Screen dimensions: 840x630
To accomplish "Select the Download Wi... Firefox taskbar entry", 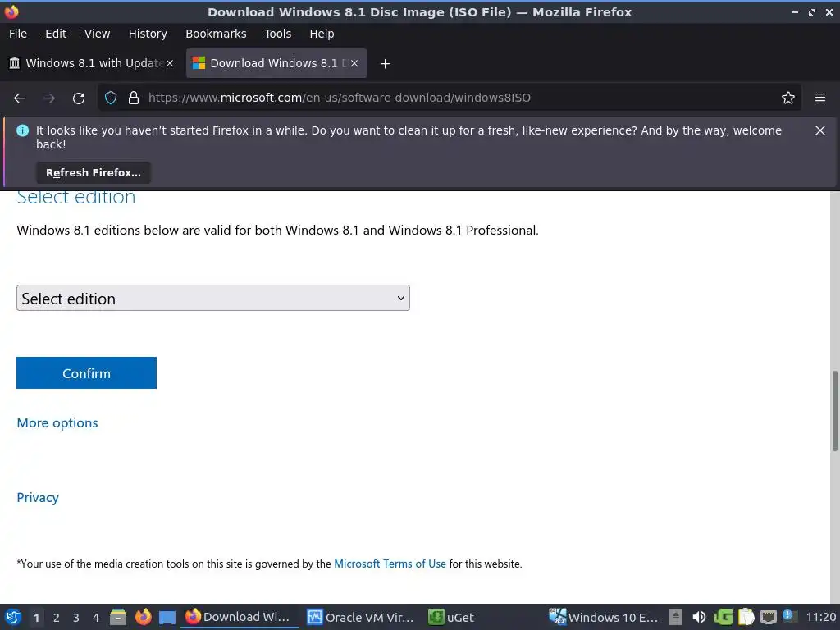I will coord(239,617).
